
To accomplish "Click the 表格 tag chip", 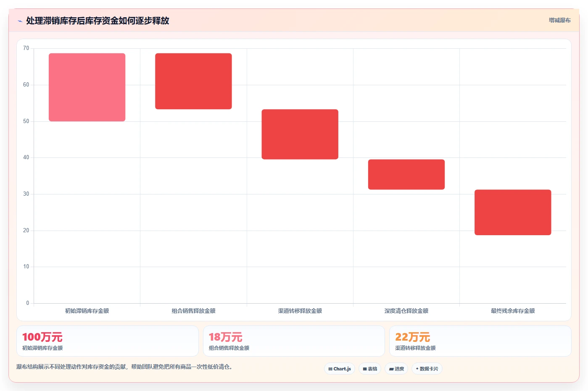I will [x=370, y=369].
